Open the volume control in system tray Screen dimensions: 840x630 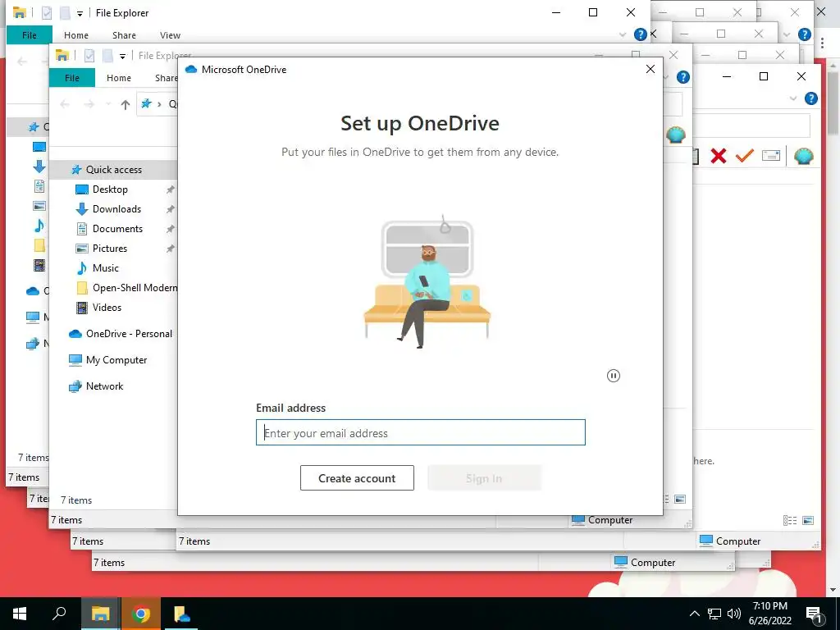point(734,614)
